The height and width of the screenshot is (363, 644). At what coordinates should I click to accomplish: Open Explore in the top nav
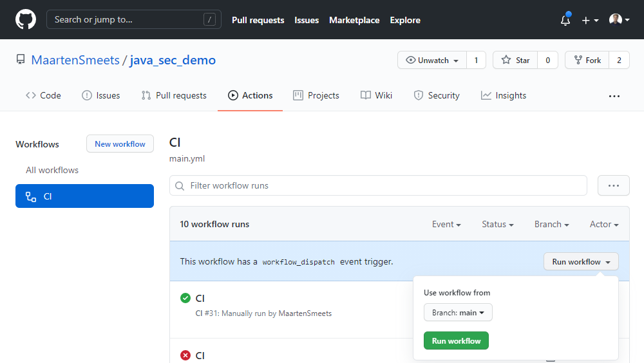pos(405,20)
